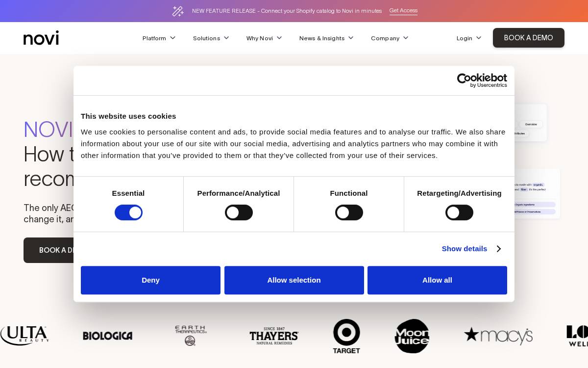Click the Novi logo
Image resolution: width=588 pixels, height=368 pixels.
[x=41, y=38]
